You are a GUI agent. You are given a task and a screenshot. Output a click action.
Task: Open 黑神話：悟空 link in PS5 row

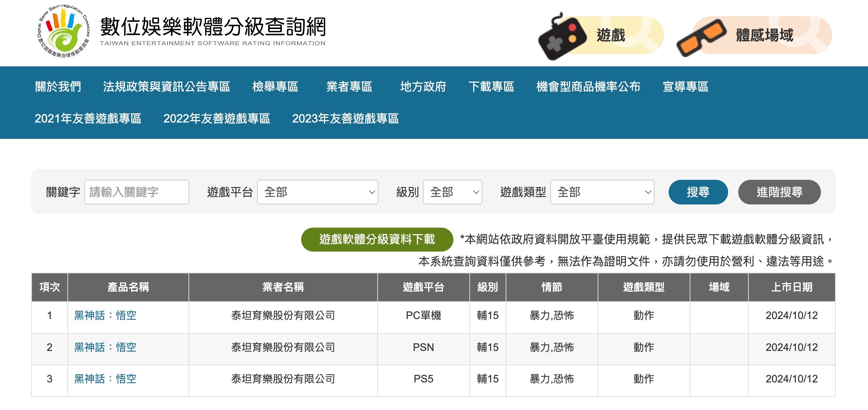(105, 379)
